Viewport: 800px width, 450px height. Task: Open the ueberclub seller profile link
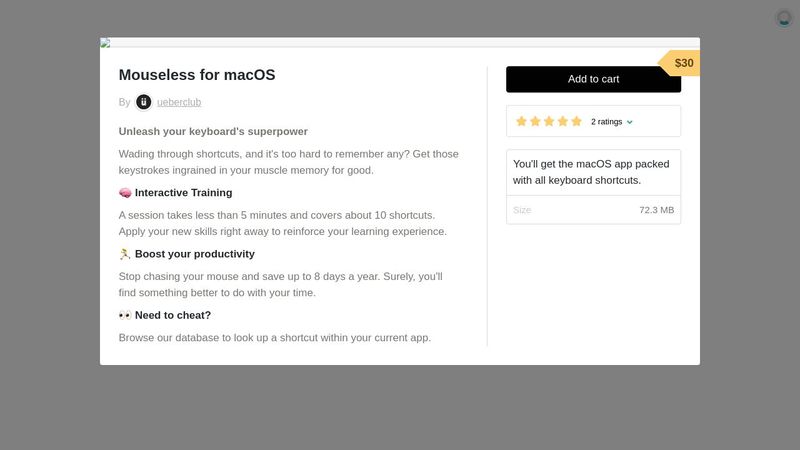click(179, 102)
